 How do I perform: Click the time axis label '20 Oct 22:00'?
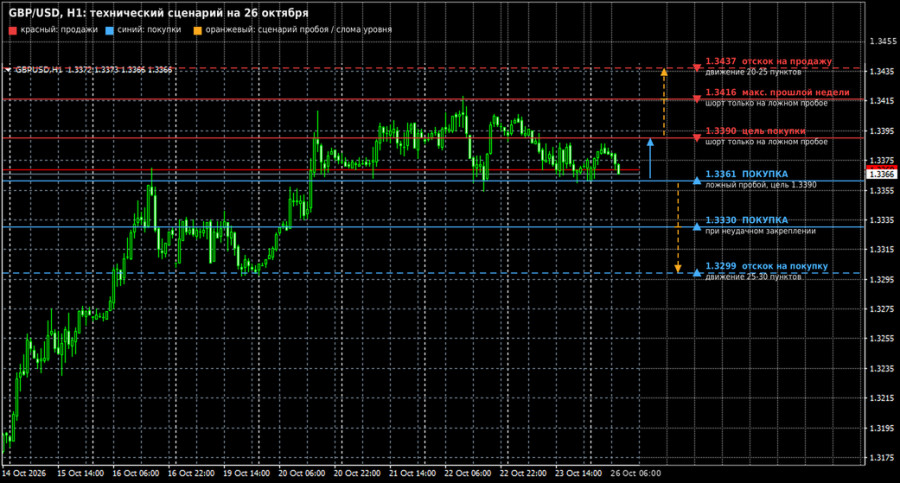(x=357, y=473)
